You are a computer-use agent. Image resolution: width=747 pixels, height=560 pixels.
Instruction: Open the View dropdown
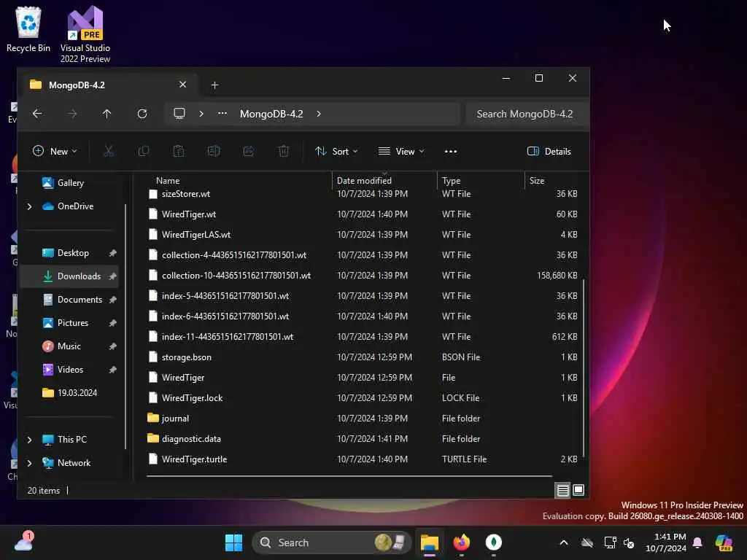401,152
